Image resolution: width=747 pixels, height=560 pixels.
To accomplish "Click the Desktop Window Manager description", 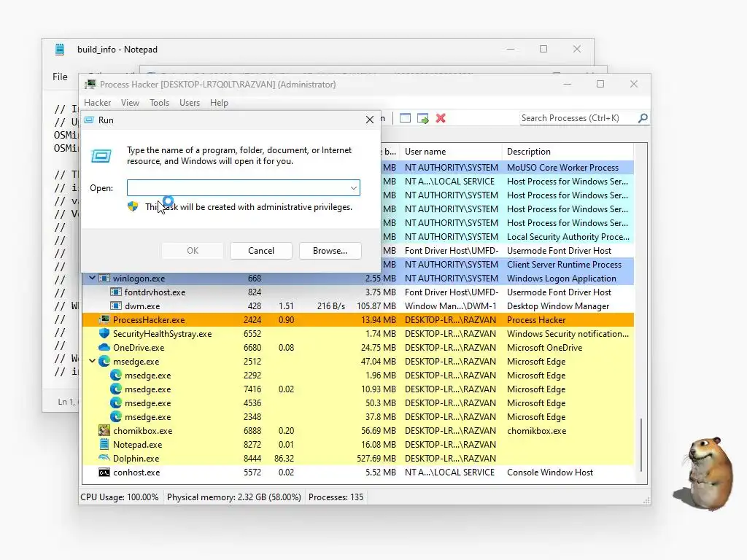I will [x=558, y=306].
